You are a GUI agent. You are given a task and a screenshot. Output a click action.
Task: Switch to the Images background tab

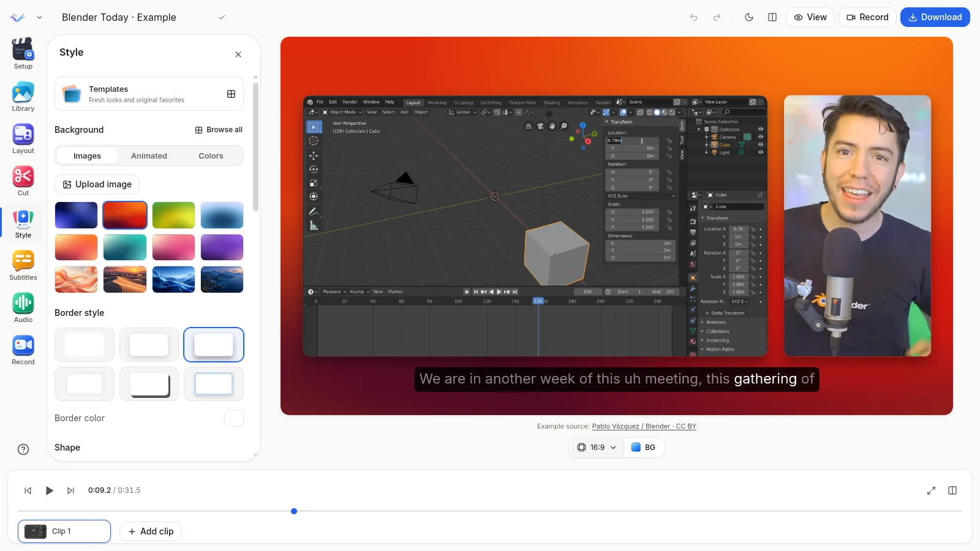coord(87,156)
